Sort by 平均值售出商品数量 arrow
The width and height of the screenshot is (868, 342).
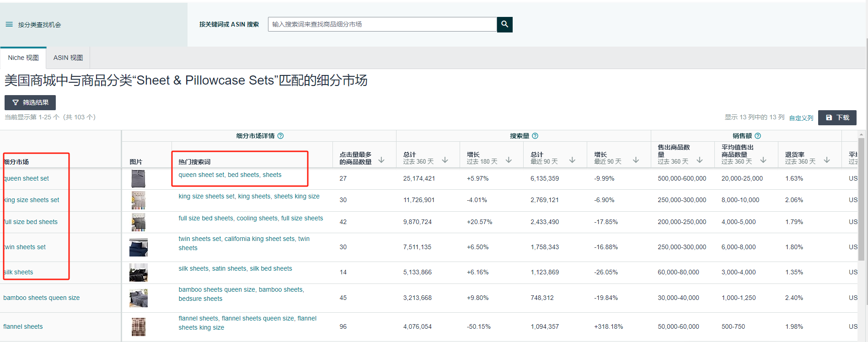point(763,160)
